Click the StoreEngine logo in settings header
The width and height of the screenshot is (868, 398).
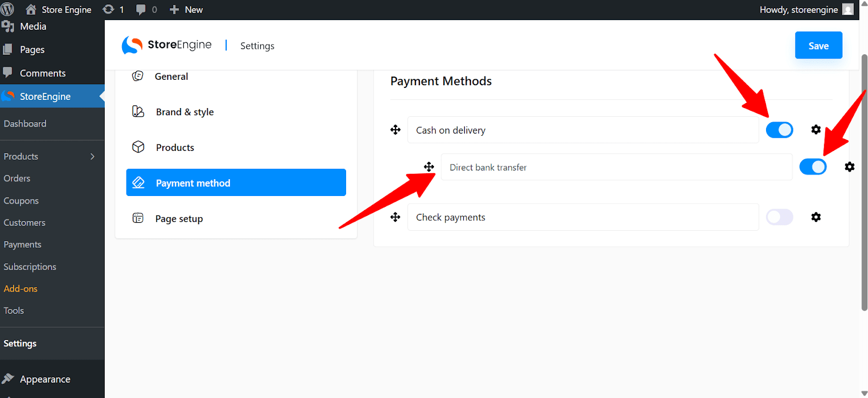click(x=167, y=45)
